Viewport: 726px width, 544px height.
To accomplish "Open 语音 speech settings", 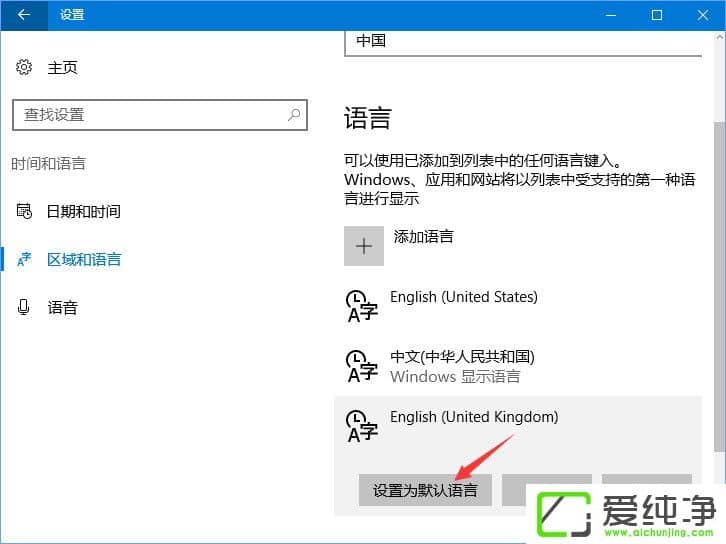I will coord(63,307).
